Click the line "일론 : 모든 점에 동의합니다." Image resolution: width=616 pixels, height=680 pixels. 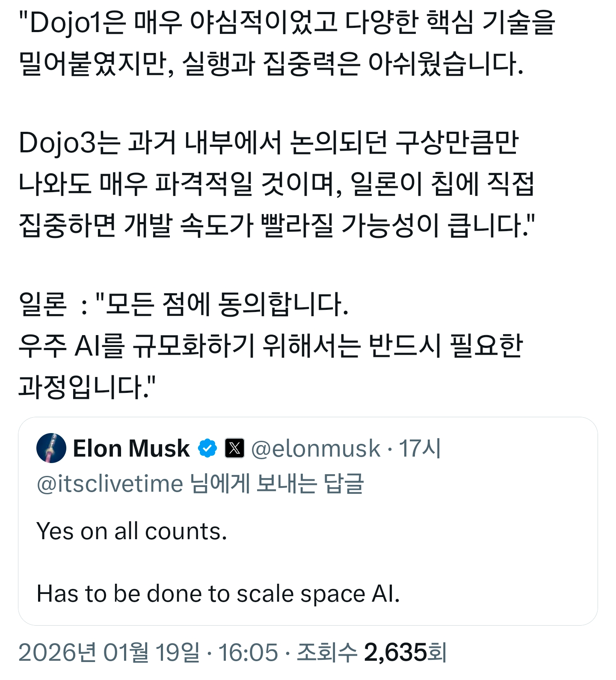[x=184, y=305]
